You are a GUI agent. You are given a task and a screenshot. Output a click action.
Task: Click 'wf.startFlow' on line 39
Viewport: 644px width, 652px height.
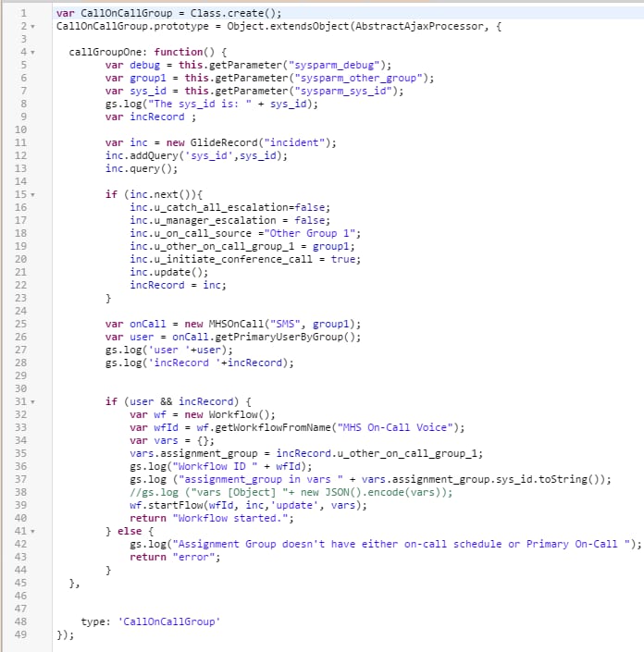point(166,505)
